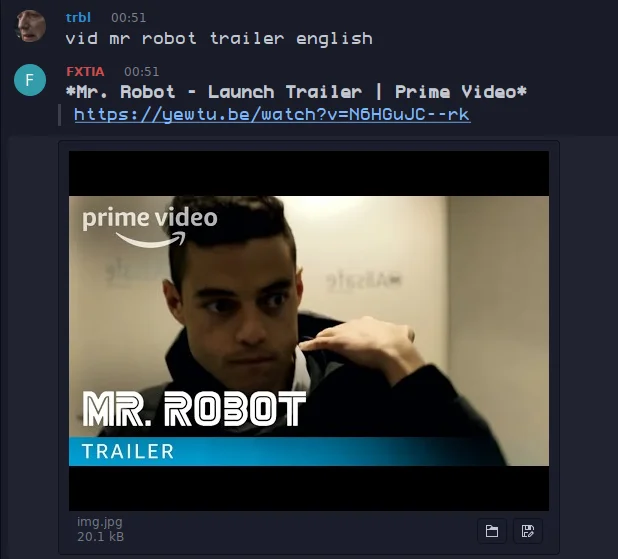Click the MR. ROBOT title text in the image
Image resolution: width=618 pixels, height=559 pixels.
coord(194,409)
